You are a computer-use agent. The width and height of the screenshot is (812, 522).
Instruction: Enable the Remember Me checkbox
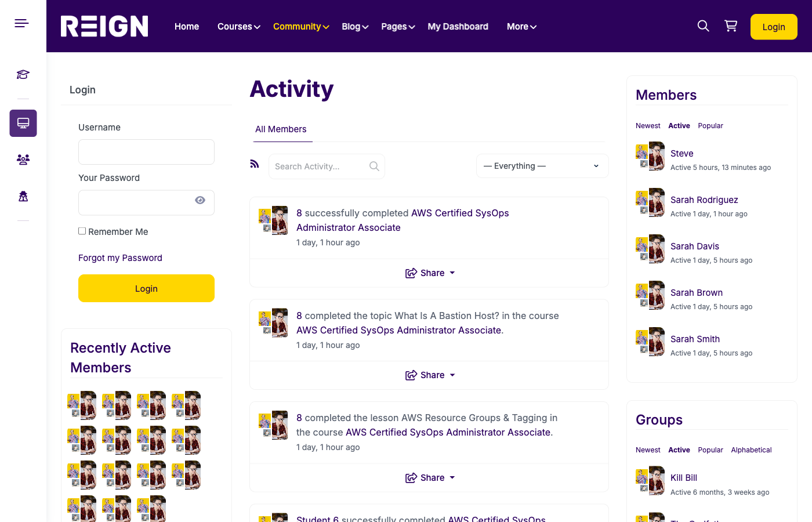tap(82, 230)
